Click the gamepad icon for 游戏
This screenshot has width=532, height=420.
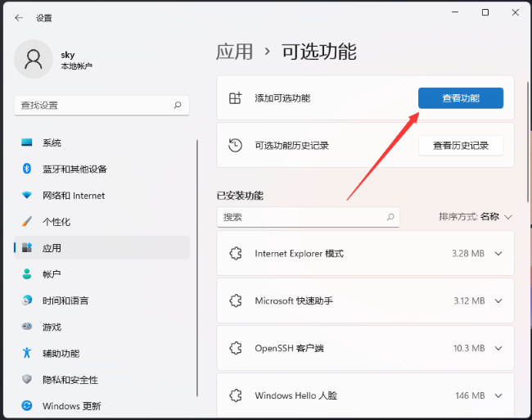[27, 327]
